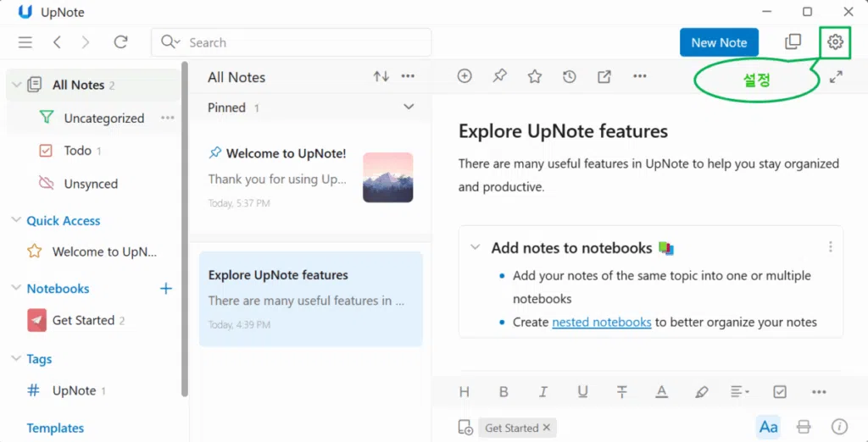
Task: Pin the note using the pin icon
Action: coord(499,76)
